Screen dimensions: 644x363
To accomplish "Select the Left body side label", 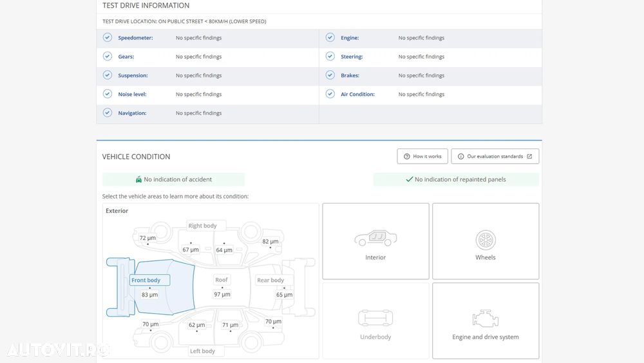I will tap(203, 351).
